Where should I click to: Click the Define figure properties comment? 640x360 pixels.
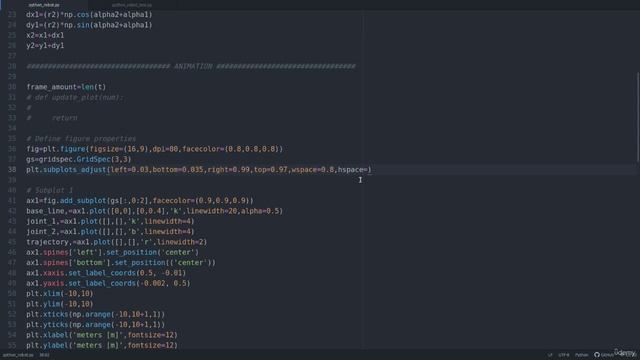pyautogui.click(x=81, y=139)
